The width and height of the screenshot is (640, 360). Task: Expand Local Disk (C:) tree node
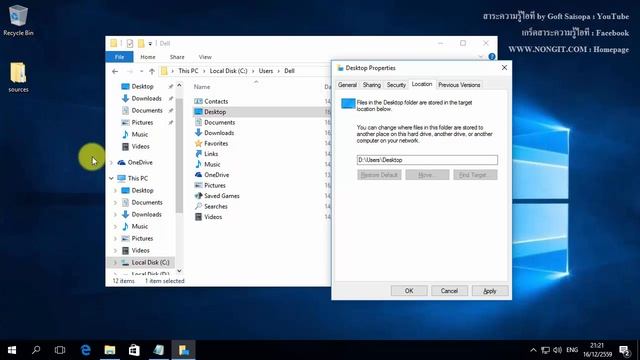click(x=115, y=262)
